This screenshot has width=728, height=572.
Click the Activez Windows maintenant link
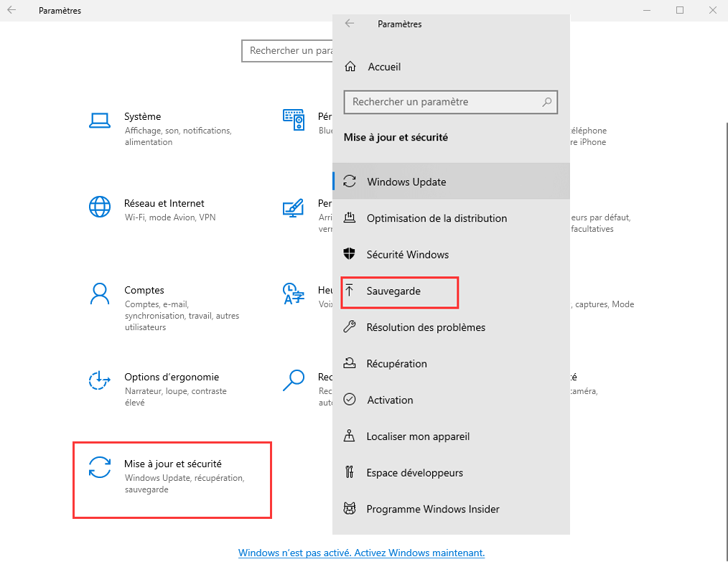pyautogui.click(x=361, y=553)
